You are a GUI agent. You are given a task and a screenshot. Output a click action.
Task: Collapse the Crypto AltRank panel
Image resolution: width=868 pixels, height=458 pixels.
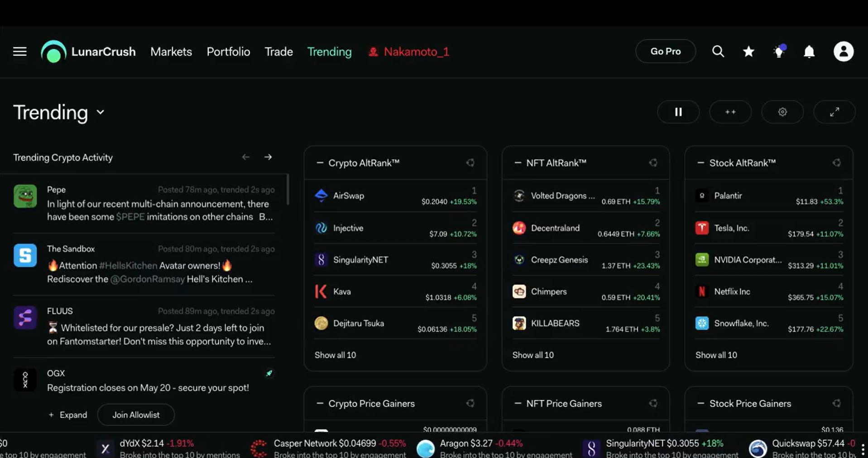click(320, 163)
